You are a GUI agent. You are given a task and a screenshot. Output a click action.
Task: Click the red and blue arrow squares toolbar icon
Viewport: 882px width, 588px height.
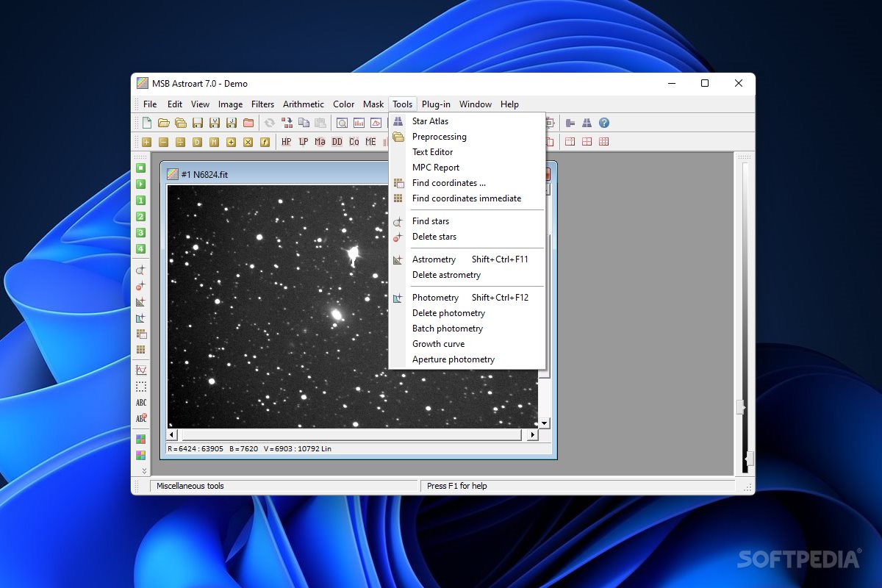(x=287, y=123)
